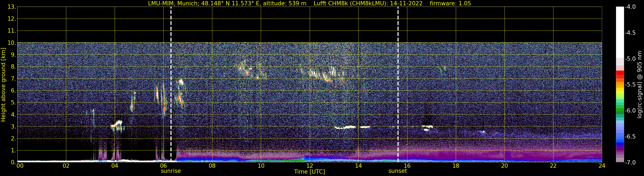Click x-axis tick label '10'
This screenshot has width=644, height=176.
tap(261, 166)
